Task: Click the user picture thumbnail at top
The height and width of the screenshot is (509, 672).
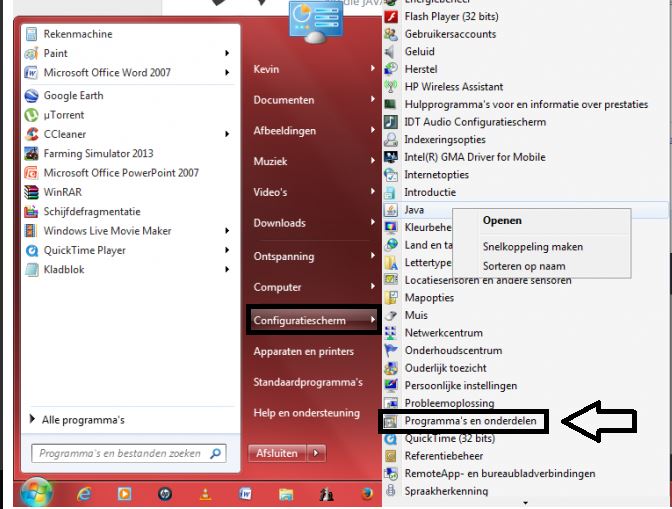Action: pyautogui.click(x=316, y=21)
